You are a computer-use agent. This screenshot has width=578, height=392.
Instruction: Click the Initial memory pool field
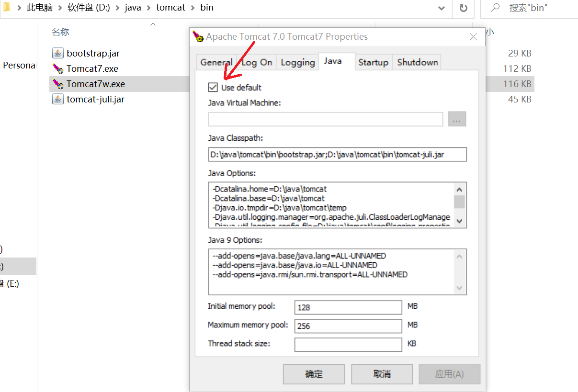[x=348, y=307]
